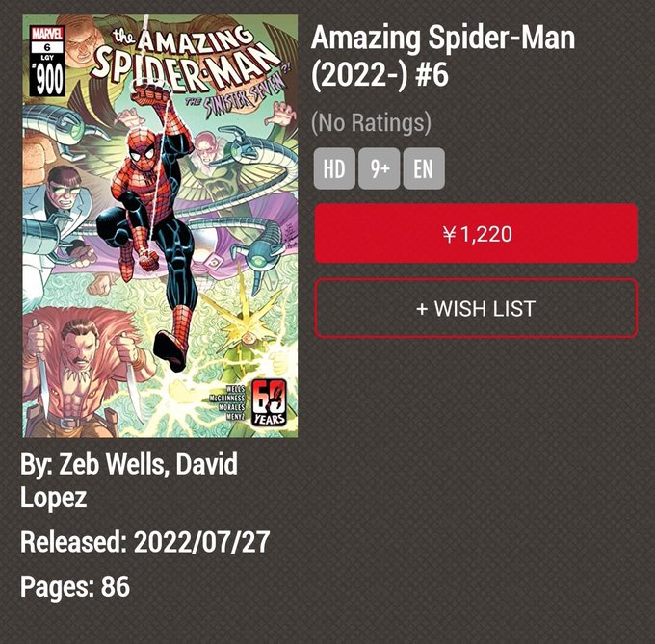The image size is (655, 644).
Task: Click the Marvel logo on the cover
Action: [x=47, y=34]
